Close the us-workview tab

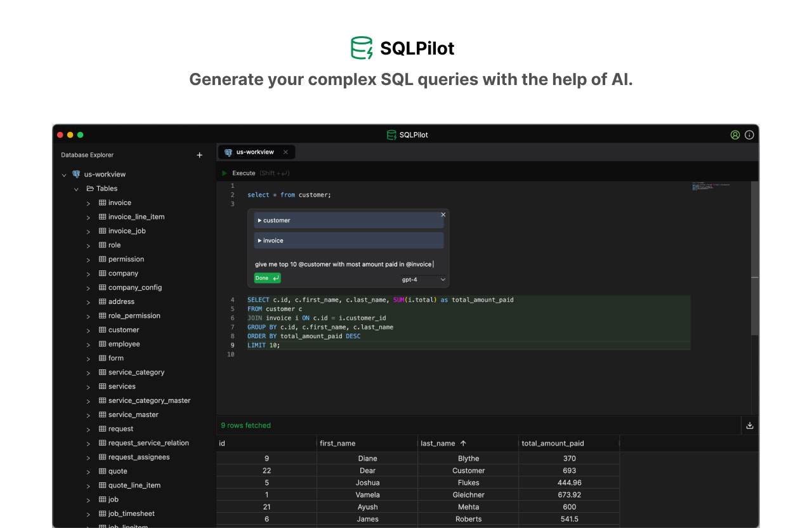[285, 152]
